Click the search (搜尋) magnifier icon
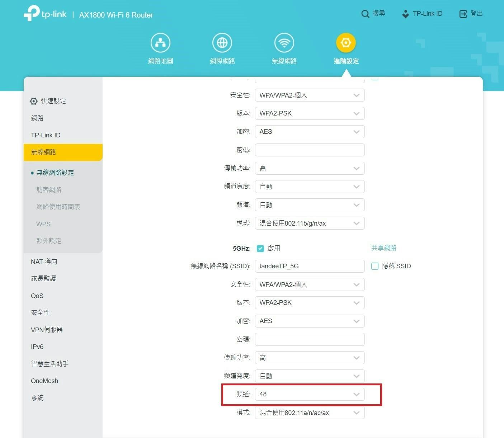 (365, 14)
